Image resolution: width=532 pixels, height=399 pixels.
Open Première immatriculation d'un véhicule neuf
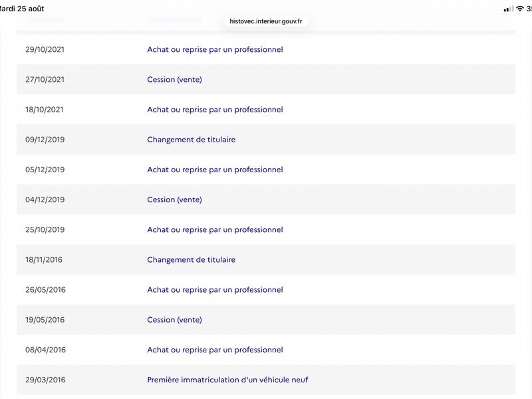(227, 380)
